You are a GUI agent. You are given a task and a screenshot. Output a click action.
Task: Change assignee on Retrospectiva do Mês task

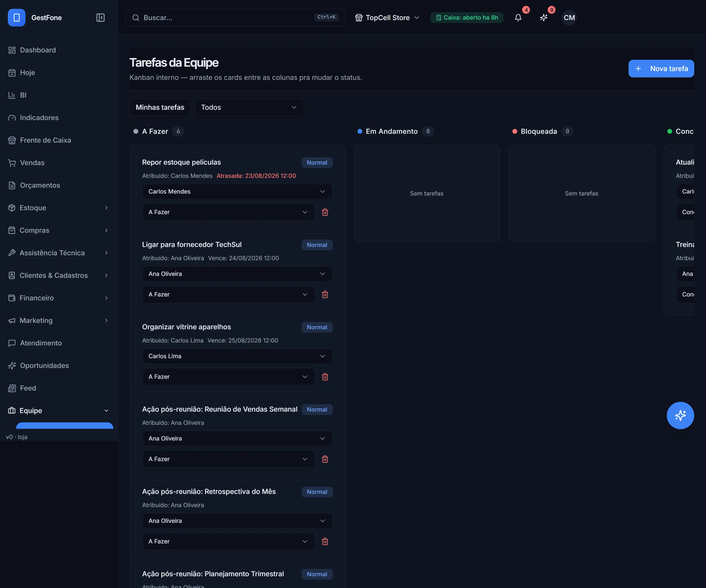[x=237, y=521]
